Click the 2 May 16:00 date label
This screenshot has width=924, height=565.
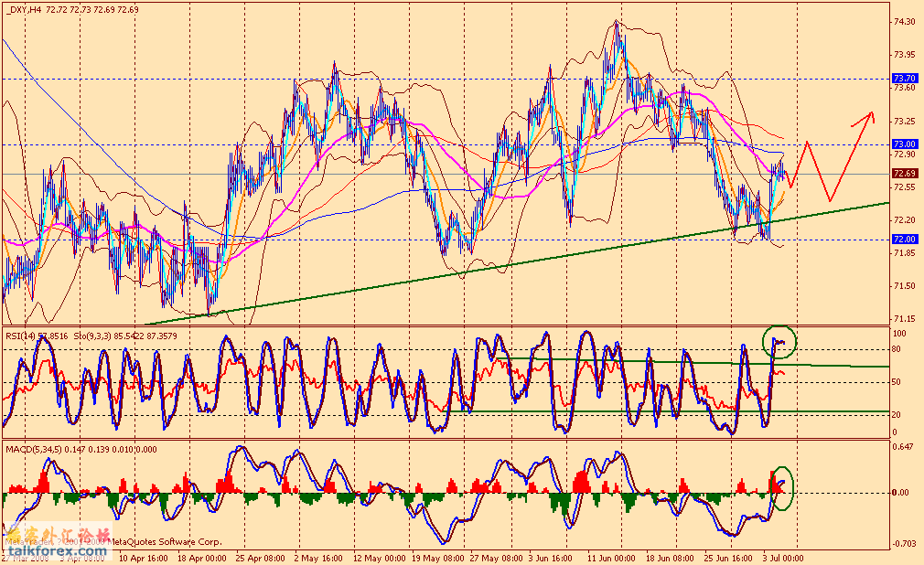(x=318, y=558)
